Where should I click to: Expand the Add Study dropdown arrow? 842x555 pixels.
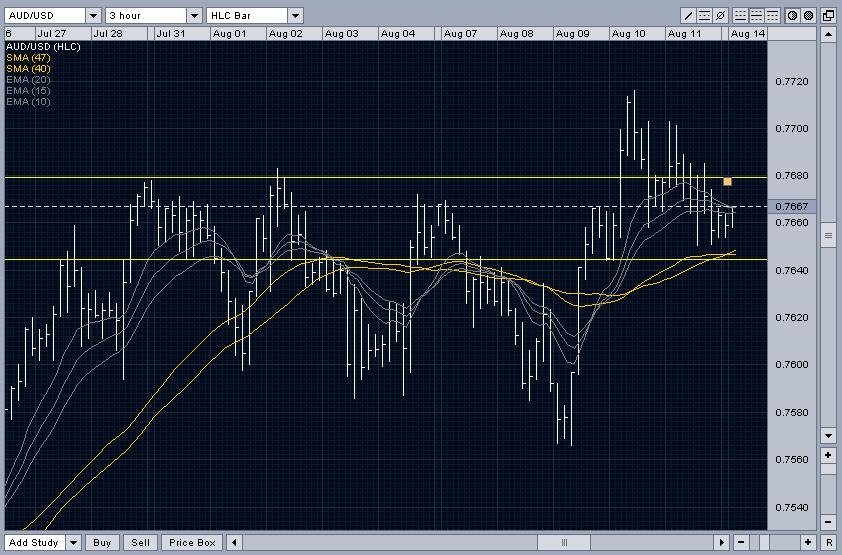tap(74, 543)
